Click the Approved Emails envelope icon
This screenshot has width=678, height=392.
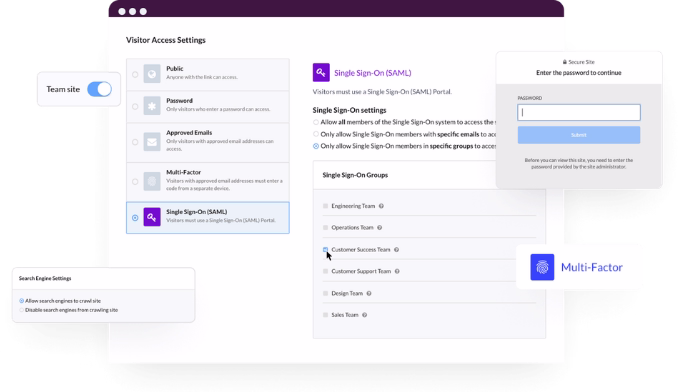(152, 142)
